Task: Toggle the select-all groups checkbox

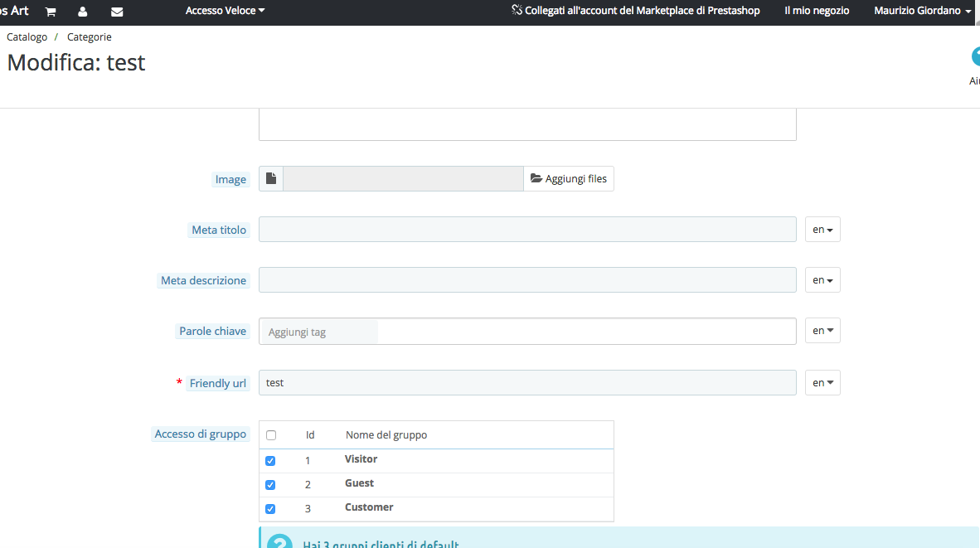Action: [271, 435]
